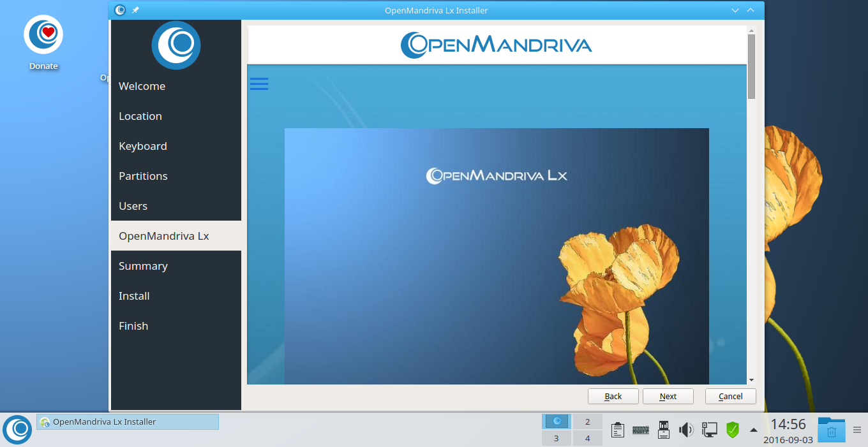Image resolution: width=868 pixels, height=447 pixels.
Task: Open the network connections tray icon
Action: [709, 430]
